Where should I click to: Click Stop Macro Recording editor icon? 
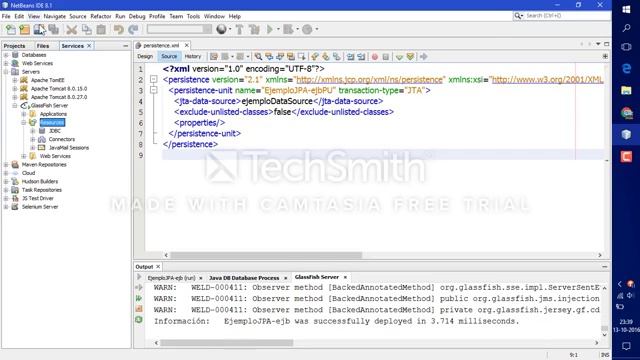point(385,57)
